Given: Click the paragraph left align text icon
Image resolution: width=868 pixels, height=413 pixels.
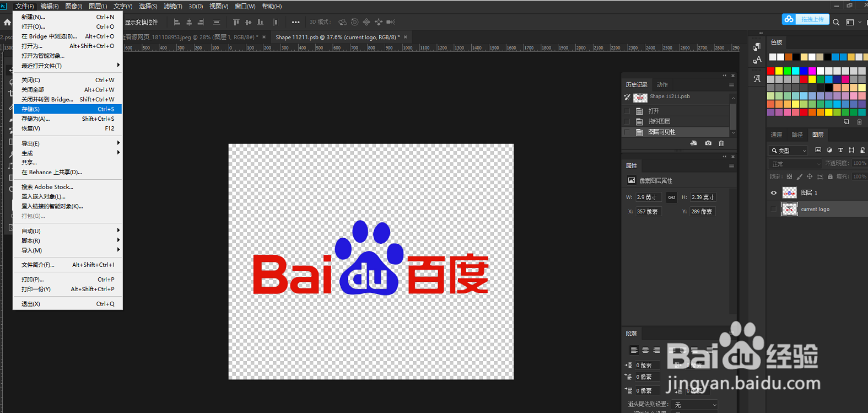Looking at the screenshot, I should coord(634,350).
